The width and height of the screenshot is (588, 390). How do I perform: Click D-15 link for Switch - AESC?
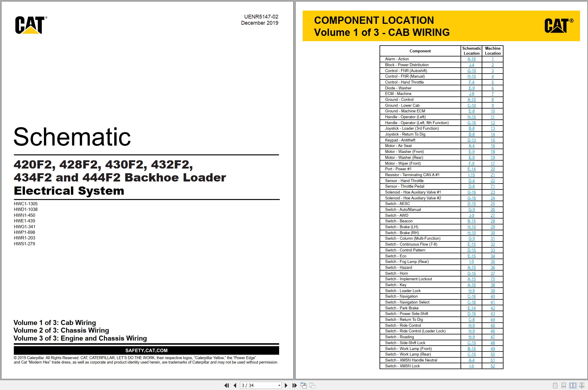[471, 204]
